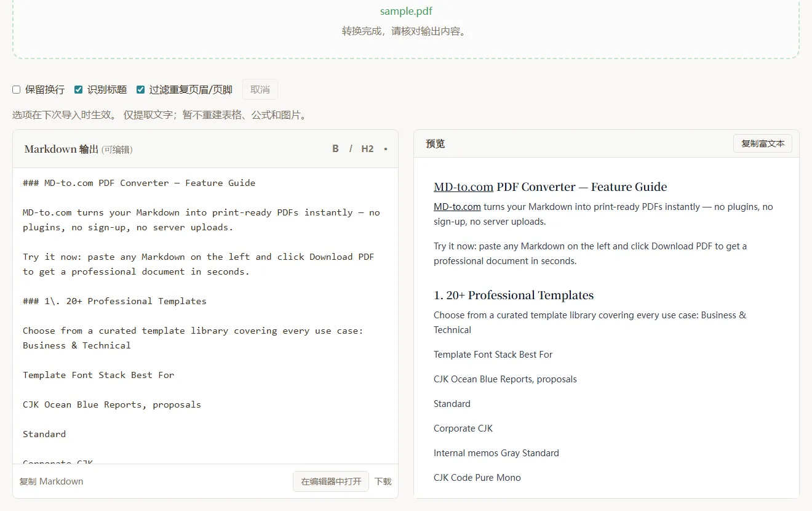Screen dimensions: 812x511
Task: Click 'CJK Ocean Blue Reports, proposals' in the editor
Action: [112, 404]
